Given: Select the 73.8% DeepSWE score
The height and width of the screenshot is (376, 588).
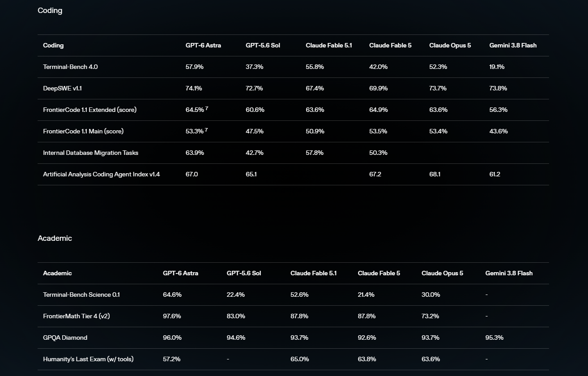Looking at the screenshot, I should (498, 88).
